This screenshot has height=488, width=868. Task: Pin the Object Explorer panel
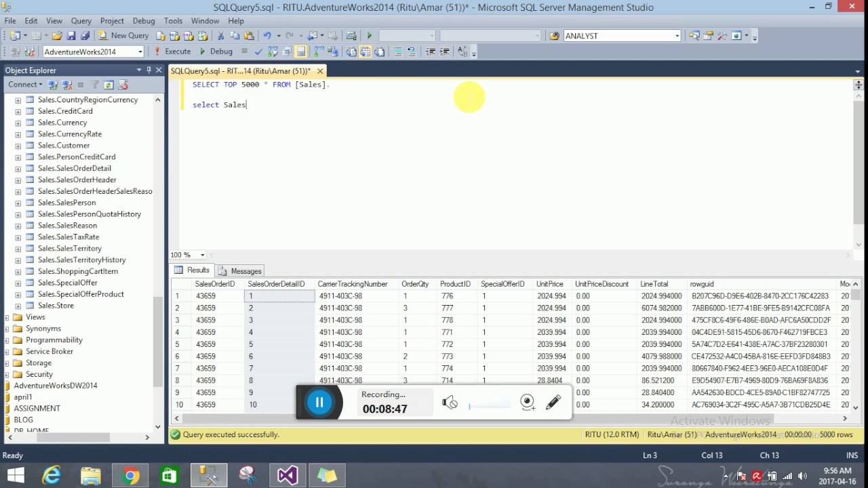point(149,70)
